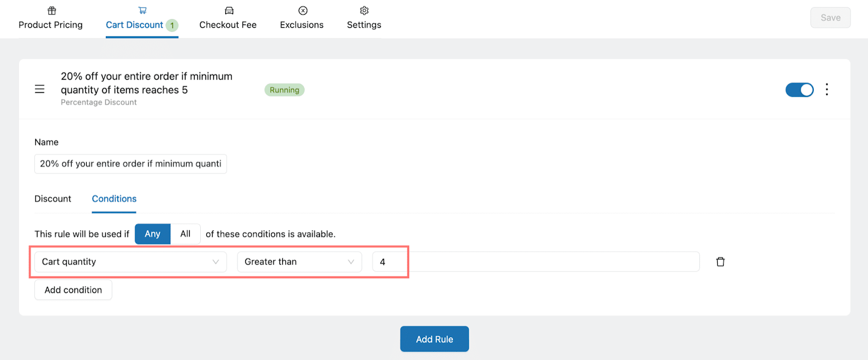Delete the cart quantity condition via trash icon
Screen dimensions: 868x360
click(720, 262)
